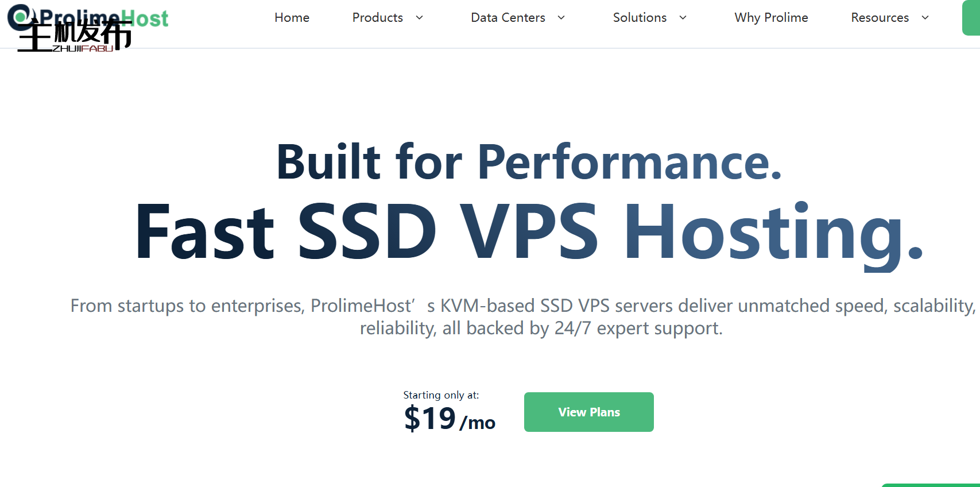Click the ProlimeHost circular logo icon
Screen dimensions: 980x487
[x=19, y=16]
